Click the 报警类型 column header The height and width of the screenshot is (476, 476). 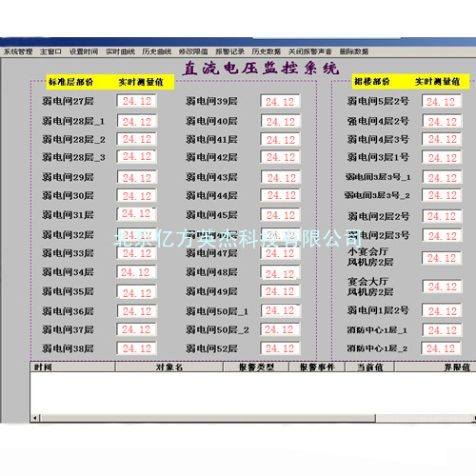256,367
